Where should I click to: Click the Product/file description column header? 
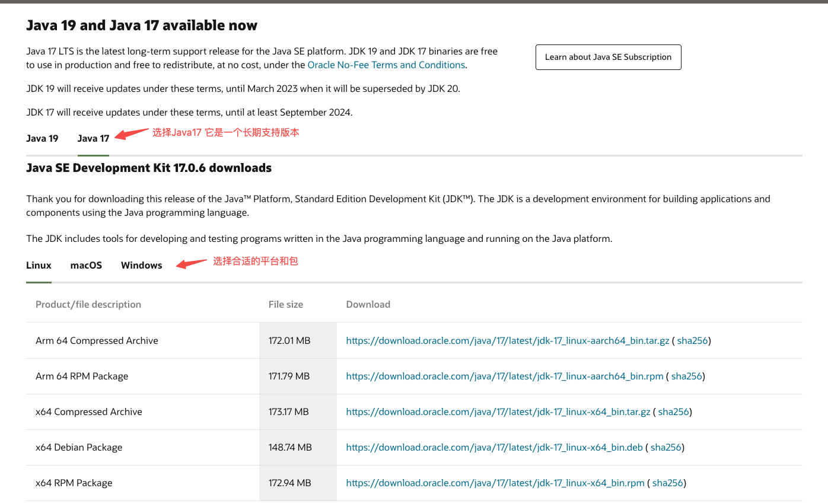88,304
